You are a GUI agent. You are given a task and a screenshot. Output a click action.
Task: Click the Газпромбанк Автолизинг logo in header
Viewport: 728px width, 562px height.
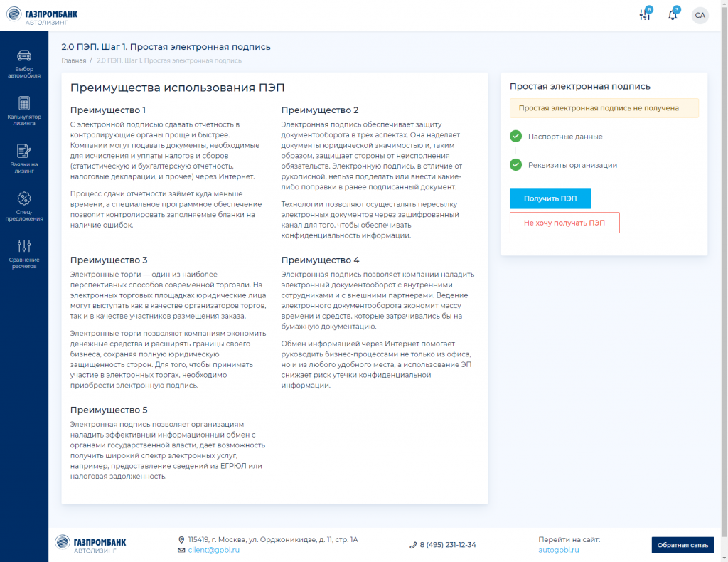[x=42, y=16]
